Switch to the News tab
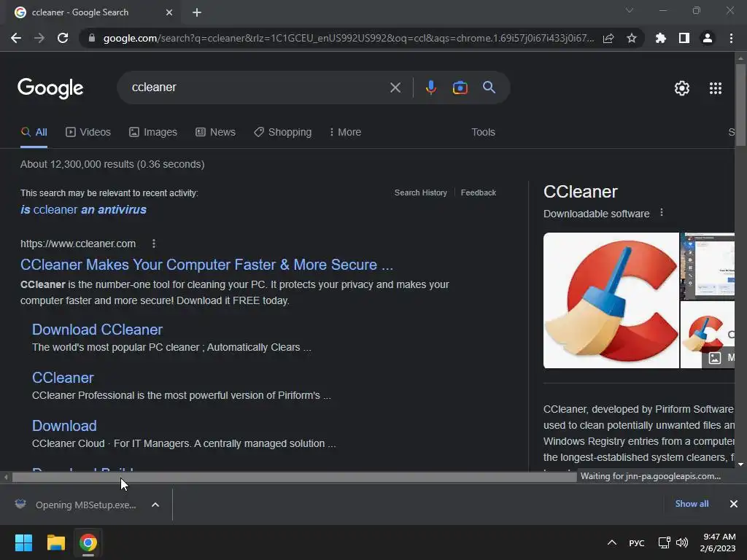This screenshot has width=747, height=560. coord(215,133)
